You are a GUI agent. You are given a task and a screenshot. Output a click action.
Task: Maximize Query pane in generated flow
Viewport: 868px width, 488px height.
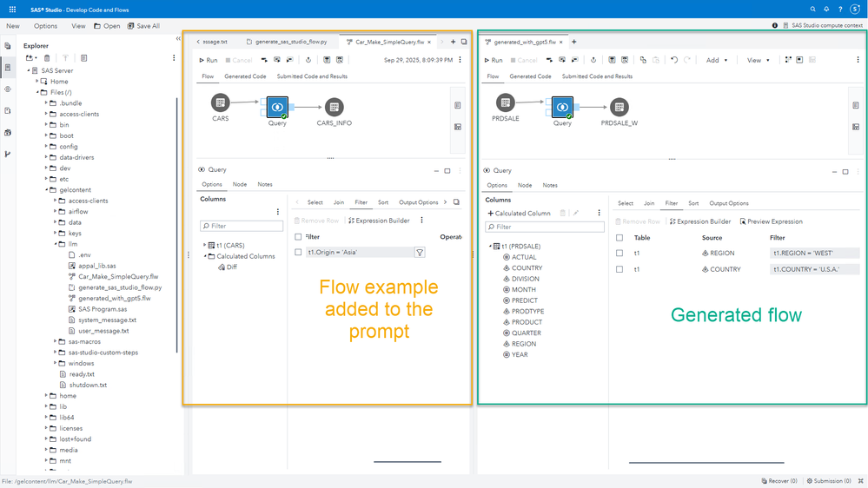coord(845,172)
